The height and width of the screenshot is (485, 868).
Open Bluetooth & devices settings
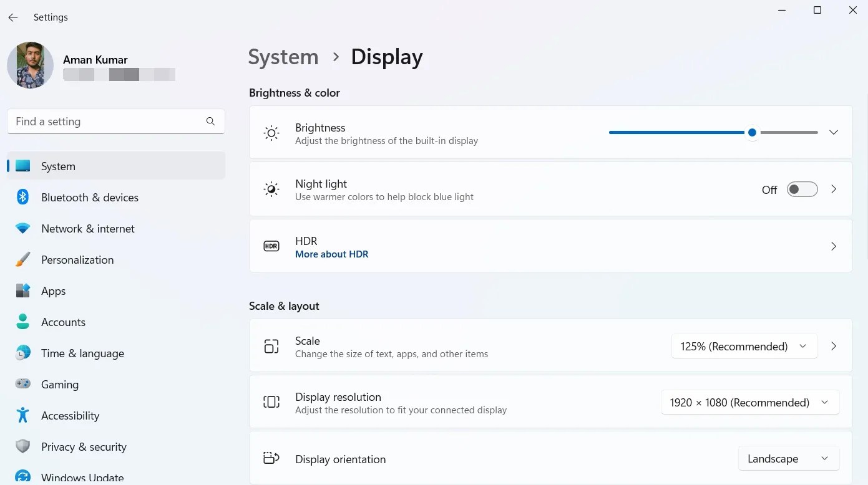click(x=90, y=197)
